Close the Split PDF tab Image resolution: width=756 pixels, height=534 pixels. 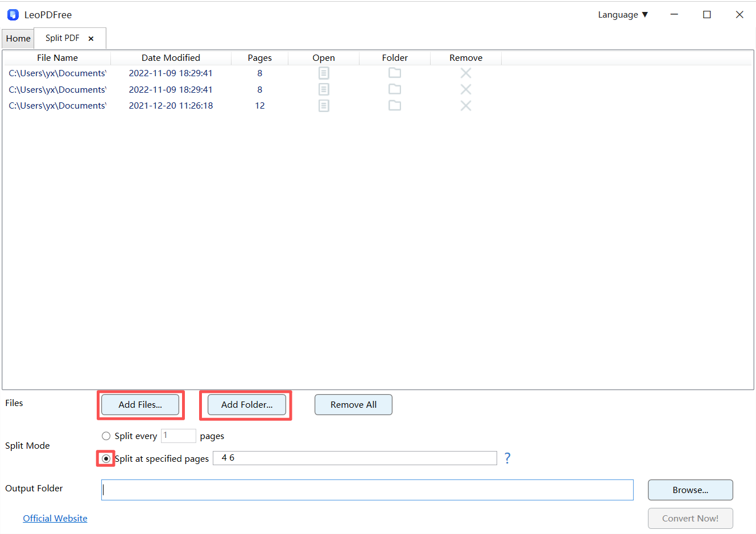click(91, 39)
